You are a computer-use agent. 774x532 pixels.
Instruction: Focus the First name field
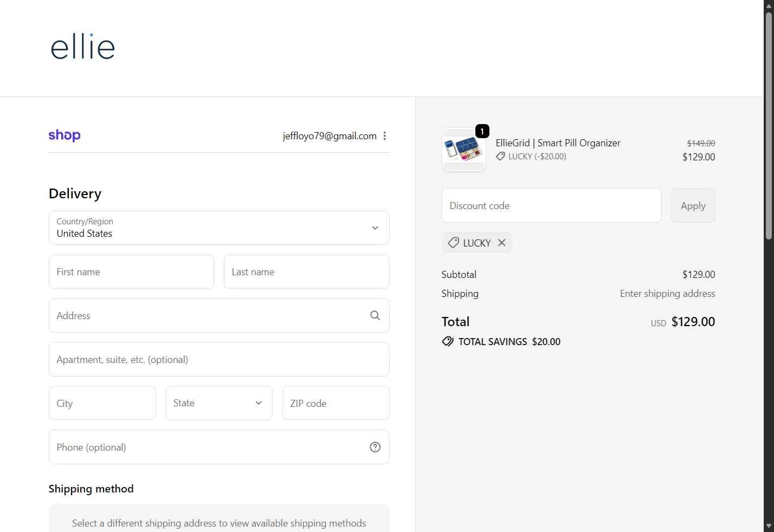pos(131,272)
